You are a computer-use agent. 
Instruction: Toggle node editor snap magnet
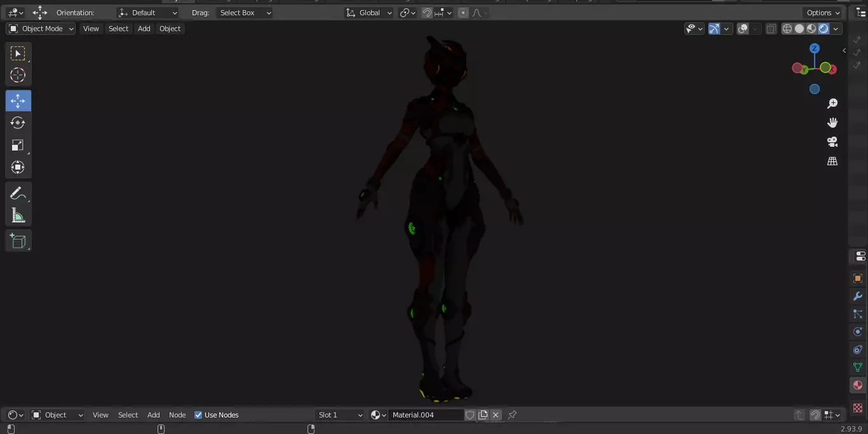click(x=815, y=415)
